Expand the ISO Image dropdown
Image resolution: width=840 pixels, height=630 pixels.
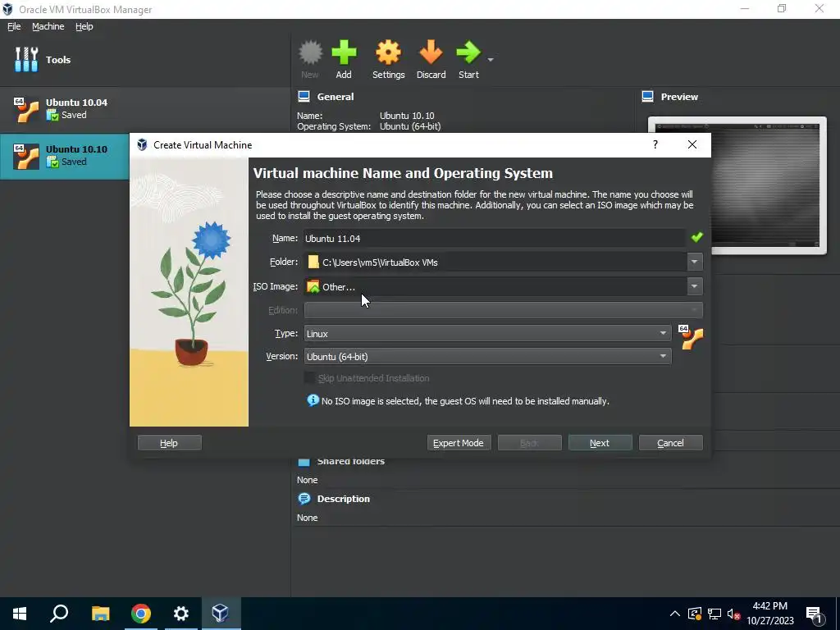coord(694,286)
